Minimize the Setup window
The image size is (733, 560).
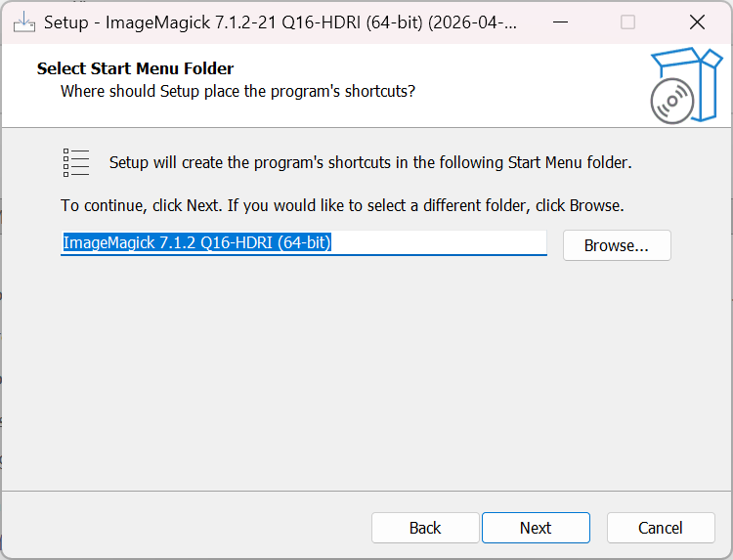[x=559, y=22]
